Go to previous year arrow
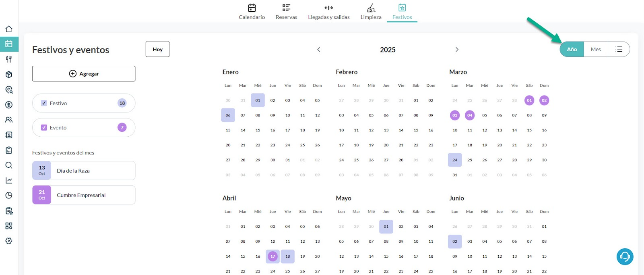644x275 pixels. 318,50
